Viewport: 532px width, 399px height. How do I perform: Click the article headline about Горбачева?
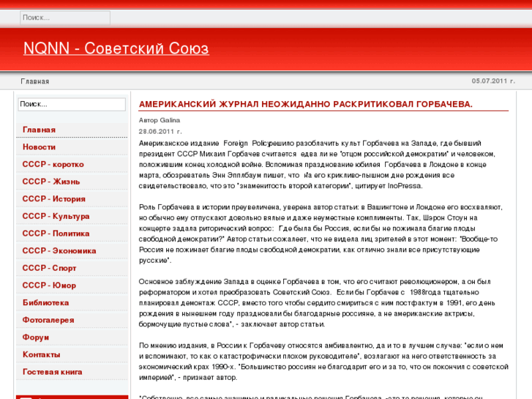click(x=306, y=104)
